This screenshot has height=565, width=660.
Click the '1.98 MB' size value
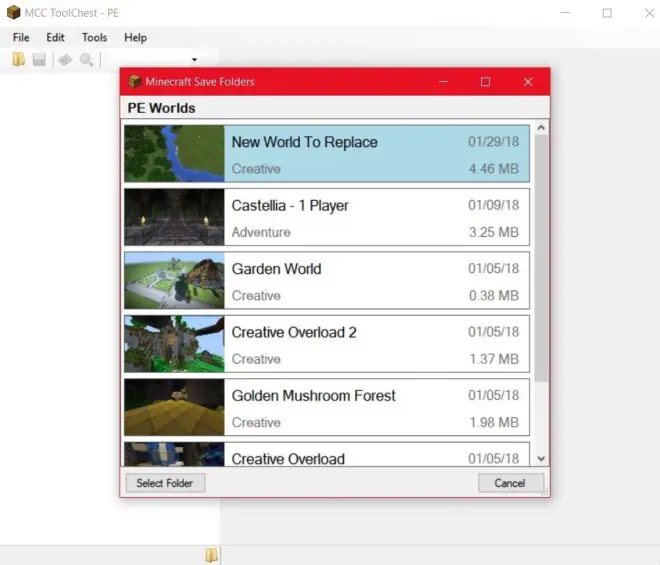pyautogui.click(x=494, y=422)
